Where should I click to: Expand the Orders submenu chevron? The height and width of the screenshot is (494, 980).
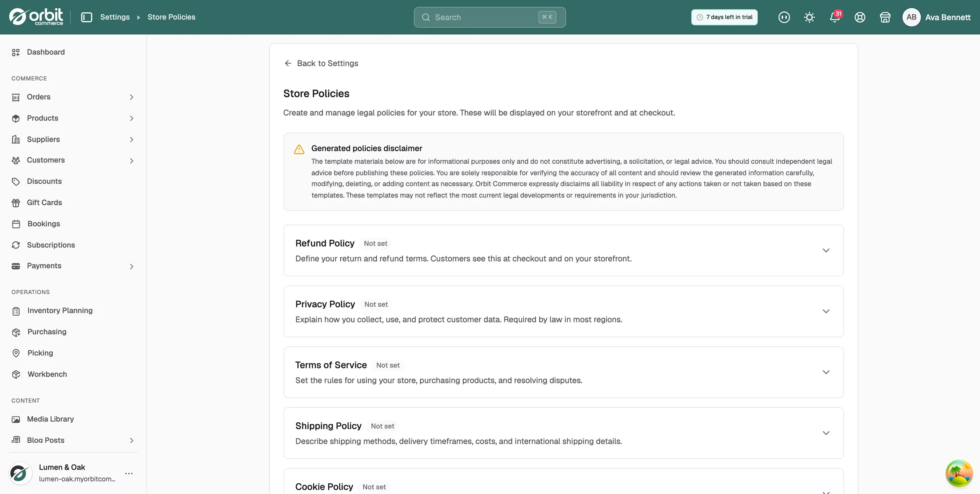click(131, 97)
